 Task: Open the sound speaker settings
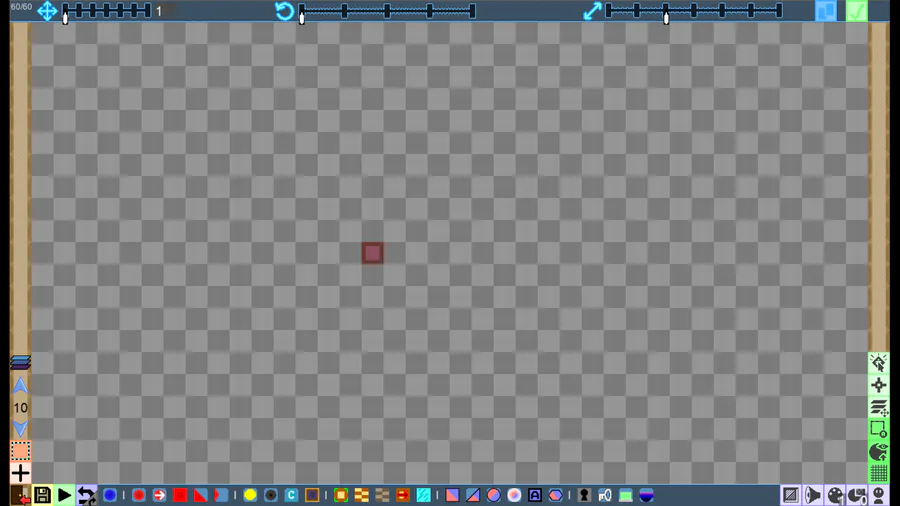(x=813, y=495)
